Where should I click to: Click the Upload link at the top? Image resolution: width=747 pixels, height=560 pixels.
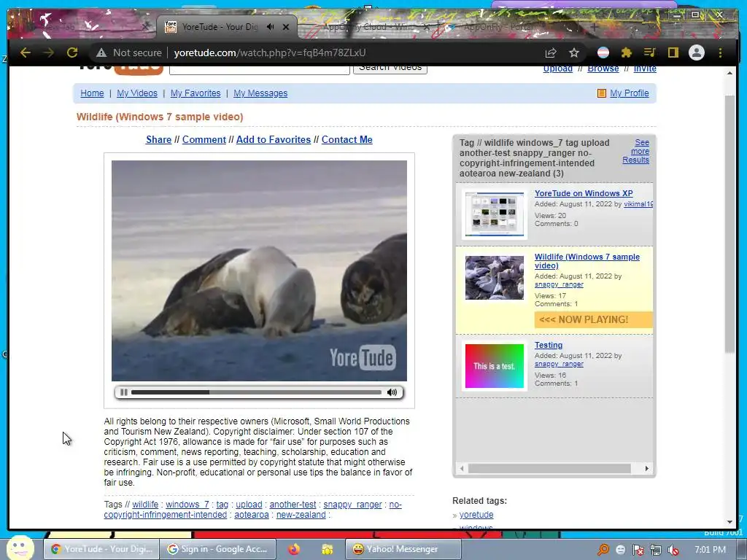click(x=558, y=69)
